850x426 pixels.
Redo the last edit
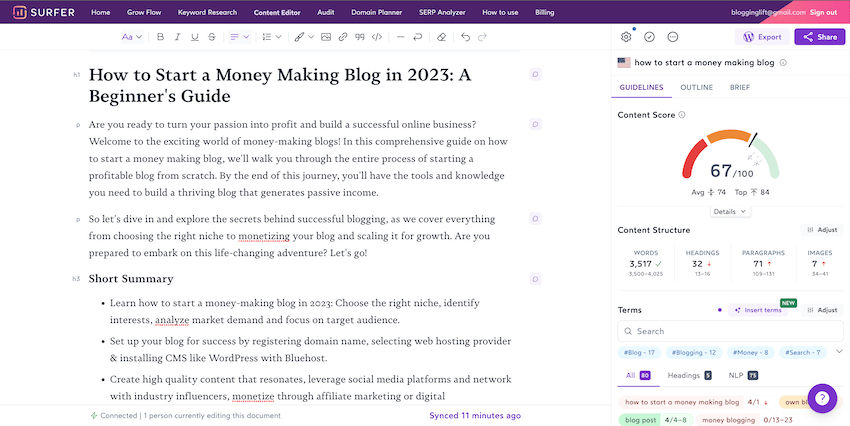point(482,37)
